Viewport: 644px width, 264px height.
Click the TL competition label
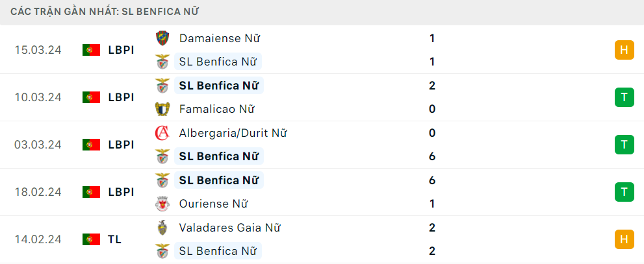(x=115, y=239)
